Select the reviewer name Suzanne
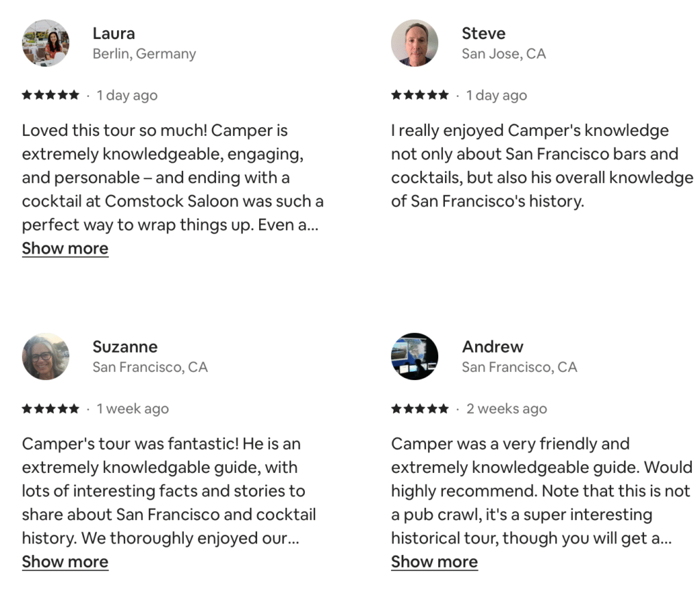Viewport: 700px width, 596px height. pos(125,347)
